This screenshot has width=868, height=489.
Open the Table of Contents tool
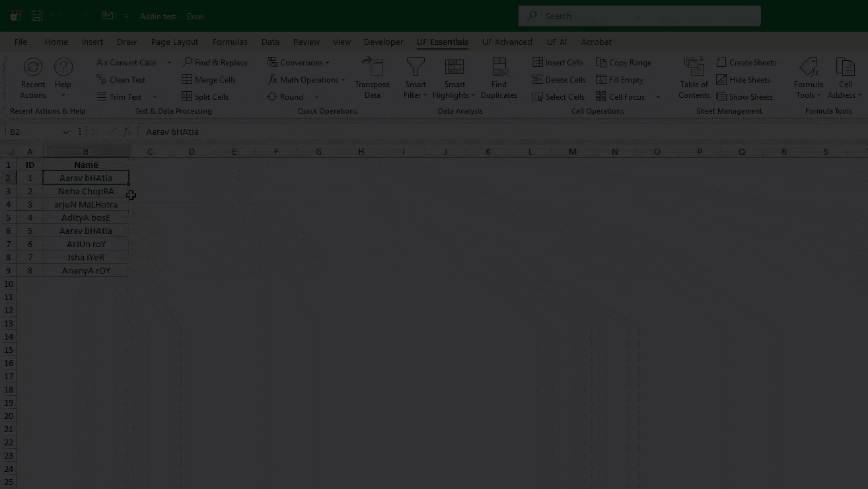coord(694,77)
